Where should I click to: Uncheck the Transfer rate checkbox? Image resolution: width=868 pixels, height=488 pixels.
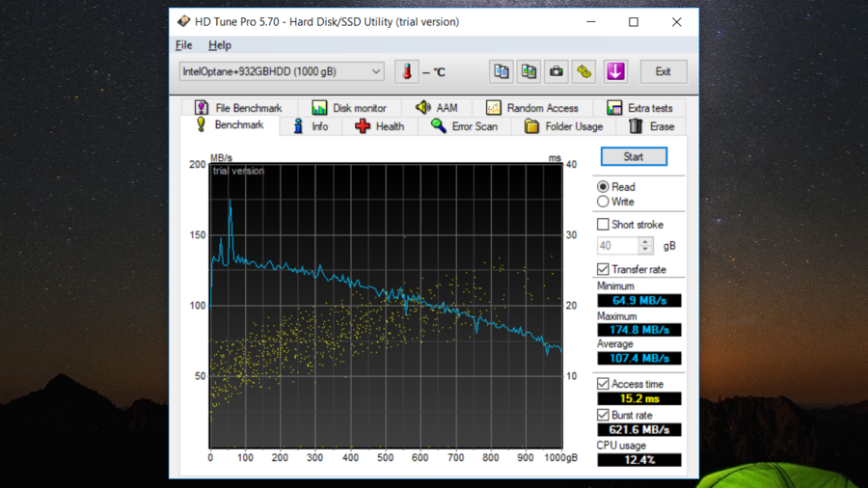pos(603,269)
